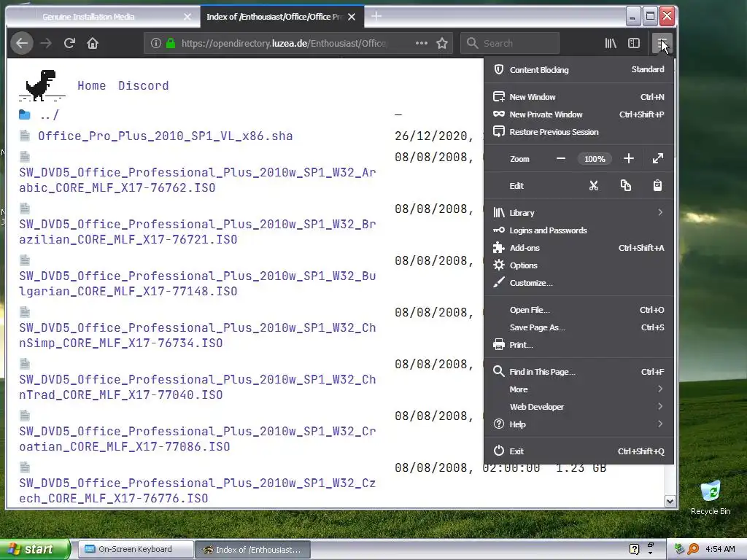
Task: Click the taskbar clock 4:54 AM
Action: pos(720,550)
